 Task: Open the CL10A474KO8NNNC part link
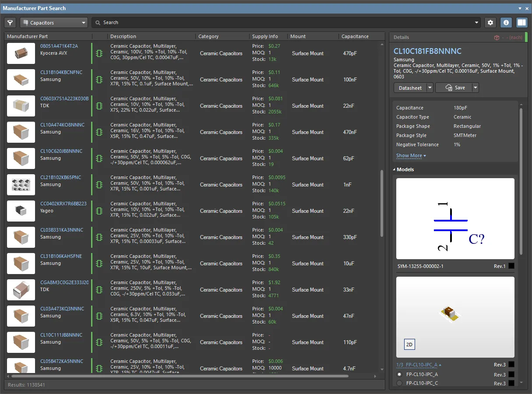click(62, 125)
